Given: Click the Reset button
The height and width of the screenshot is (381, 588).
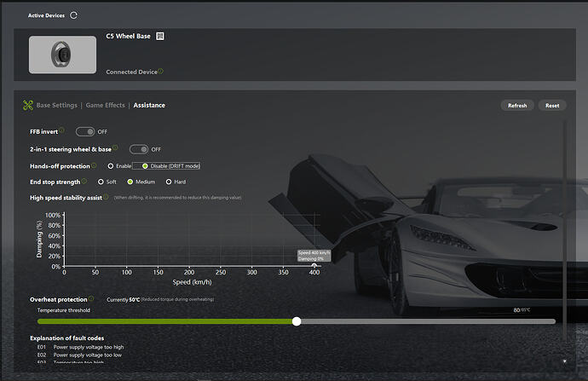Looking at the screenshot, I should click(552, 106).
